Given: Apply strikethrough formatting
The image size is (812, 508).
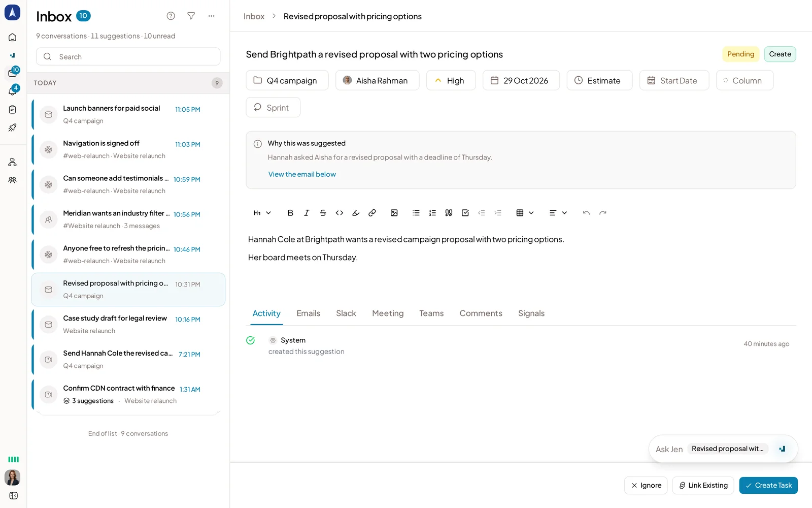Looking at the screenshot, I should pyautogui.click(x=323, y=213).
